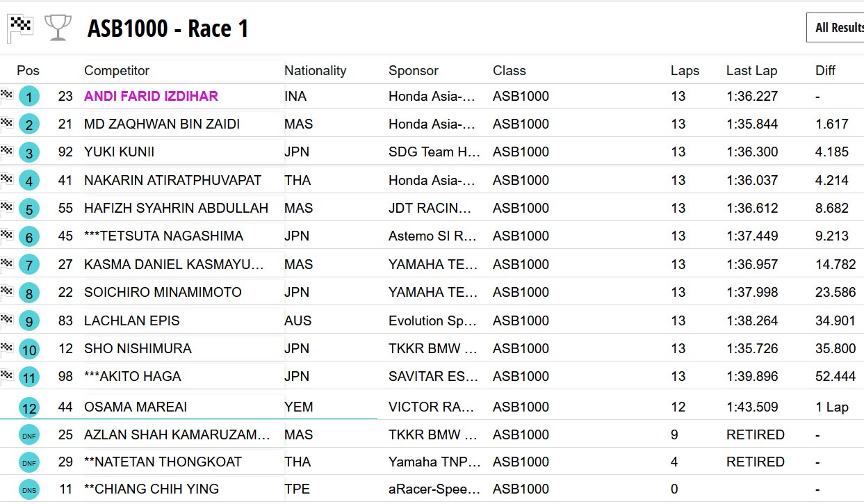The width and height of the screenshot is (864, 504).
Task: Sort by Last Lap column header
Action: pyautogui.click(x=751, y=71)
